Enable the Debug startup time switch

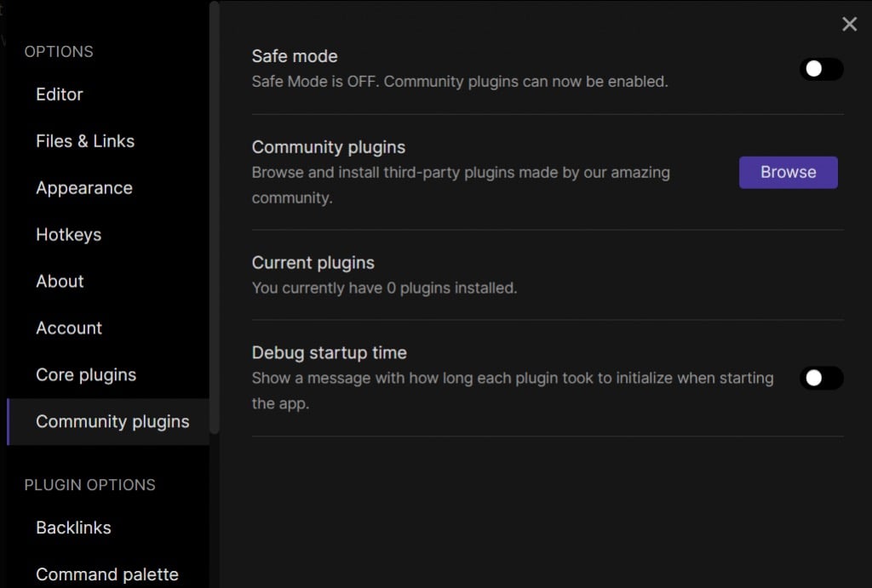[821, 378]
